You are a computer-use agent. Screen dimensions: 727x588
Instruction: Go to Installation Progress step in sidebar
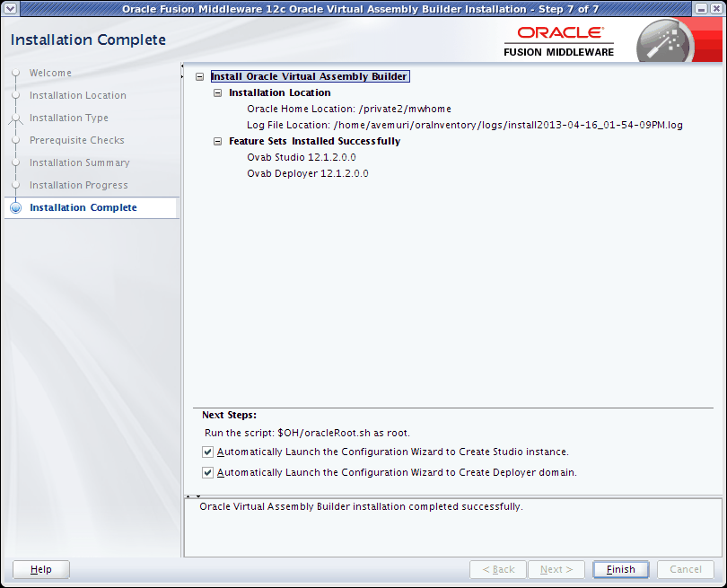point(79,185)
